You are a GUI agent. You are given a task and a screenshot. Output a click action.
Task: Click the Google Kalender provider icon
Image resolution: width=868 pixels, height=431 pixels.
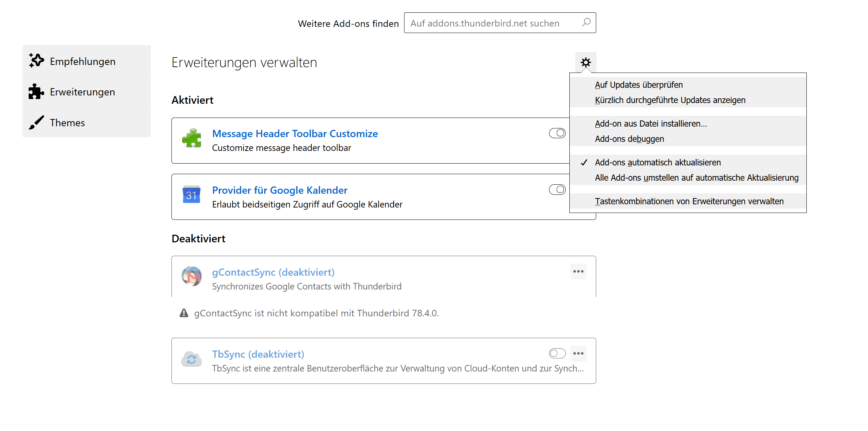(192, 195)
